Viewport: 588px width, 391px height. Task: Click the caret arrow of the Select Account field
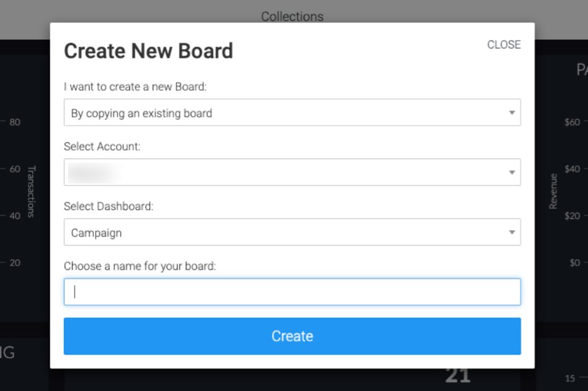tap(512, 172)
